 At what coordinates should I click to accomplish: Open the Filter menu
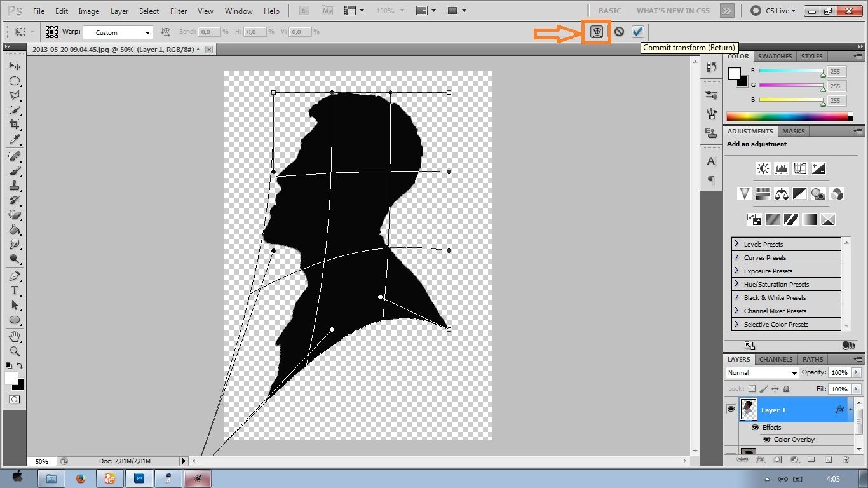(179, 11)
